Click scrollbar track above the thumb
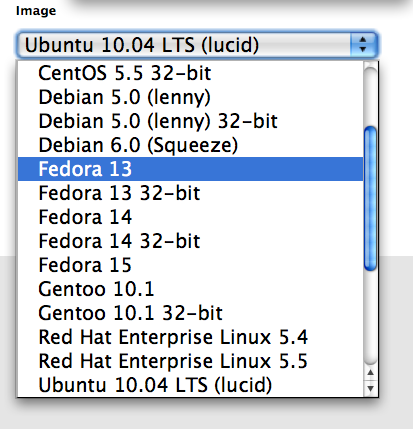This screenshot has width=413, height=429. 370,97
